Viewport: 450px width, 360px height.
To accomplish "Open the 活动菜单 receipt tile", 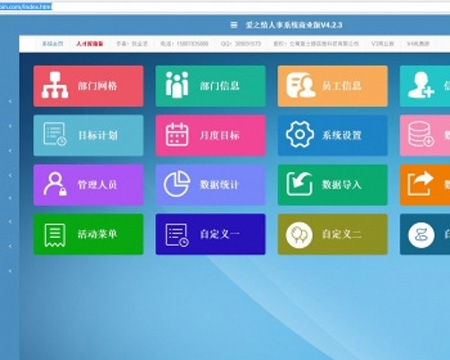I will pyautogui.click(x=88, y=234).
